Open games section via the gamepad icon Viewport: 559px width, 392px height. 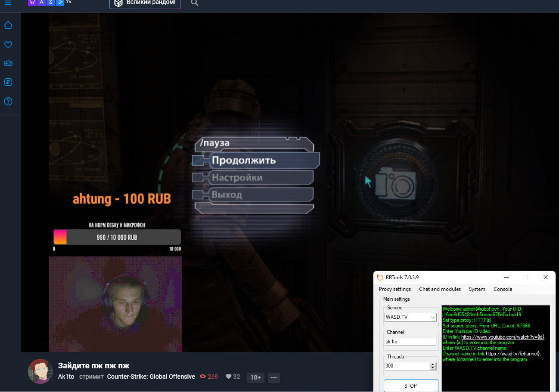8,63
